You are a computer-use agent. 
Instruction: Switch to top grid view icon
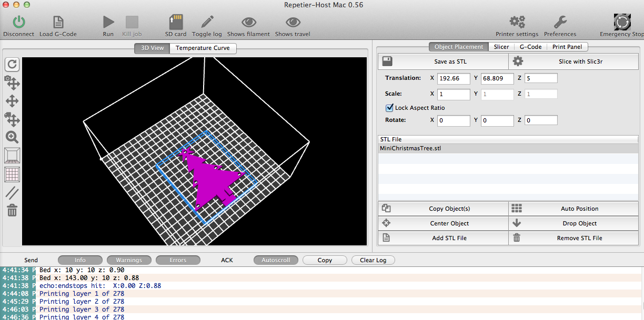coord(12,174)
